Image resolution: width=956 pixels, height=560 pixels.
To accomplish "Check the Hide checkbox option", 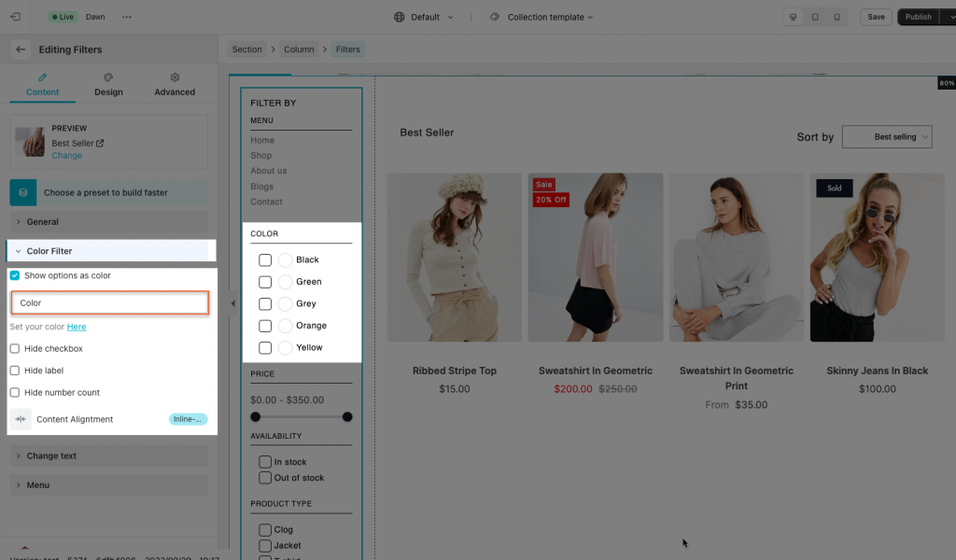I will [x=15, y=348].
